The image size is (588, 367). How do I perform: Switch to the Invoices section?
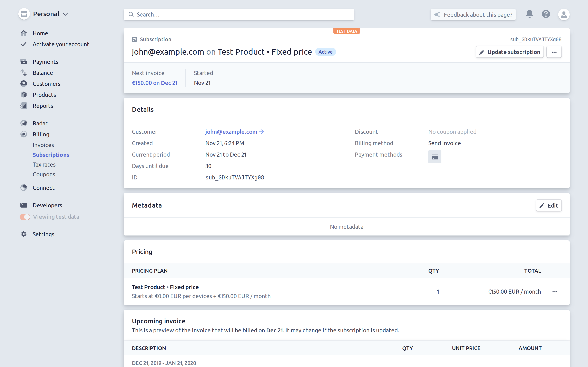43,145
